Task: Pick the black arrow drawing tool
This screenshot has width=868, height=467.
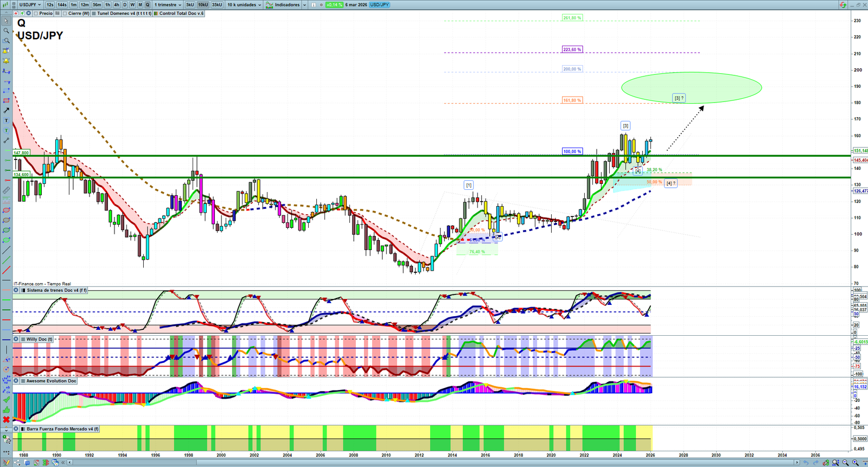Action: [6, 111]
